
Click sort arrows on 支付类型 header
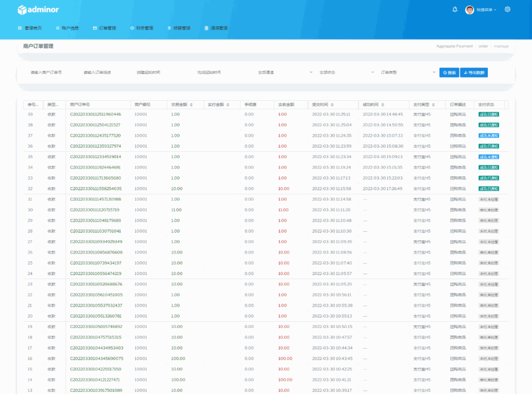pos(433,104)
